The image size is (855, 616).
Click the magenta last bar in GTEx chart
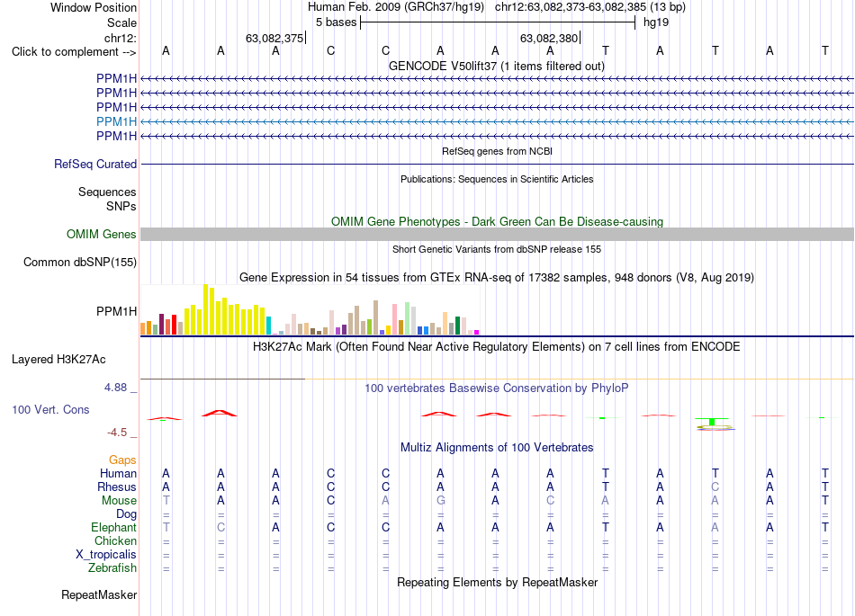click(x=477, y=332)
